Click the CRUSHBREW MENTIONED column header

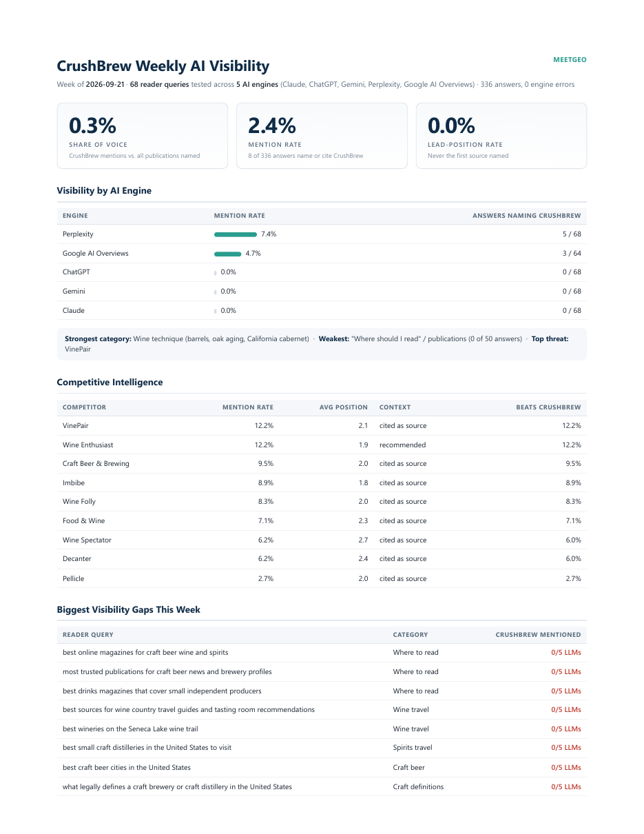[539, 635]
